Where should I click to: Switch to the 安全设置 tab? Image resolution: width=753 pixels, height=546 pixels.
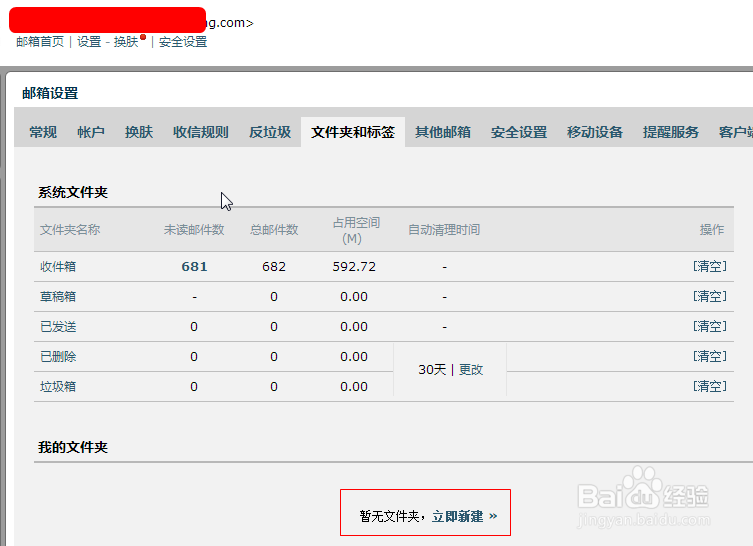click(519, 132)
